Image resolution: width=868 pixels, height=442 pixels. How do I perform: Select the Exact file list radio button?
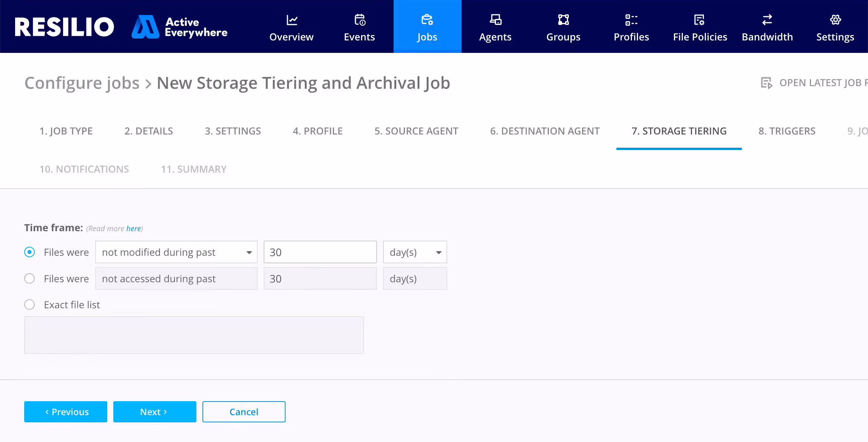pos(29,304)
